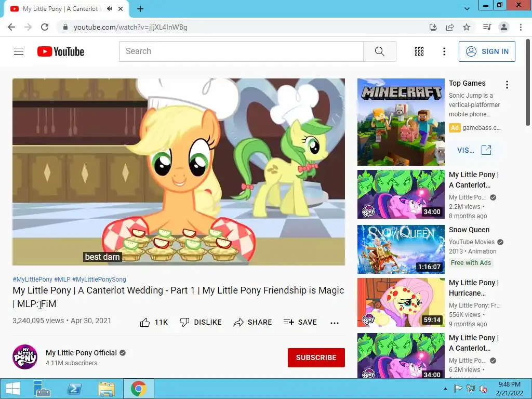Open Chrome three-dot menu
The height and width of the screenshot is (399, 532).
tap(521, 27)
